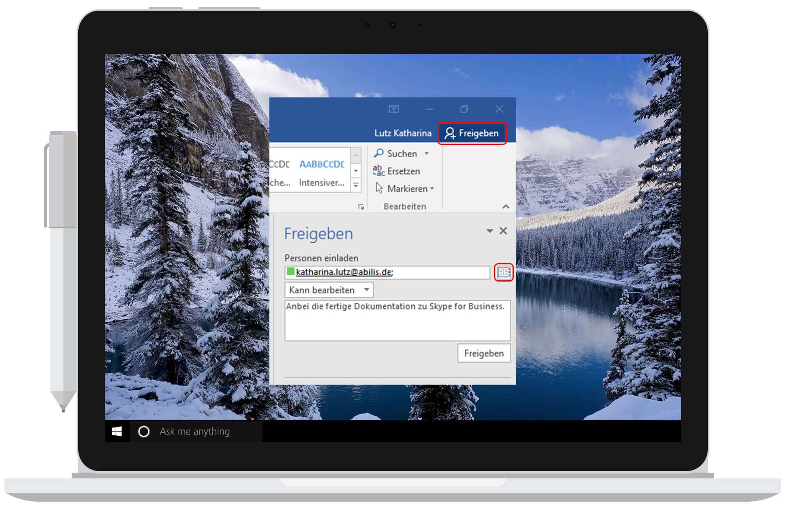Collapse the ribbon with the chevron
This screenshot has height=532, width=786.
pos(506,207)
